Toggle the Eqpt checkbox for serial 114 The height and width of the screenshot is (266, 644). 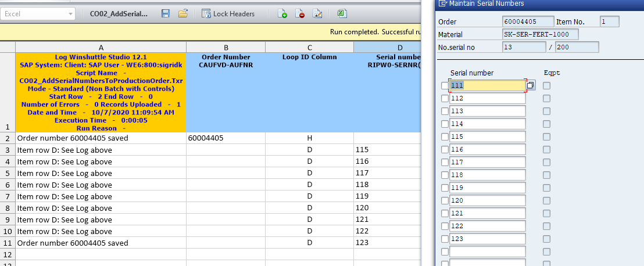click(x=547, y=124)
